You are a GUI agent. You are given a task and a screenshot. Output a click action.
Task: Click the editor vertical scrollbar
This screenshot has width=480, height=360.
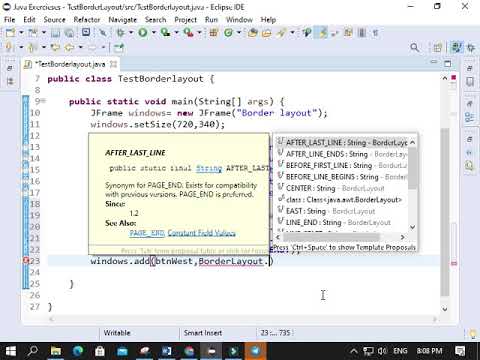coord(445,212)
